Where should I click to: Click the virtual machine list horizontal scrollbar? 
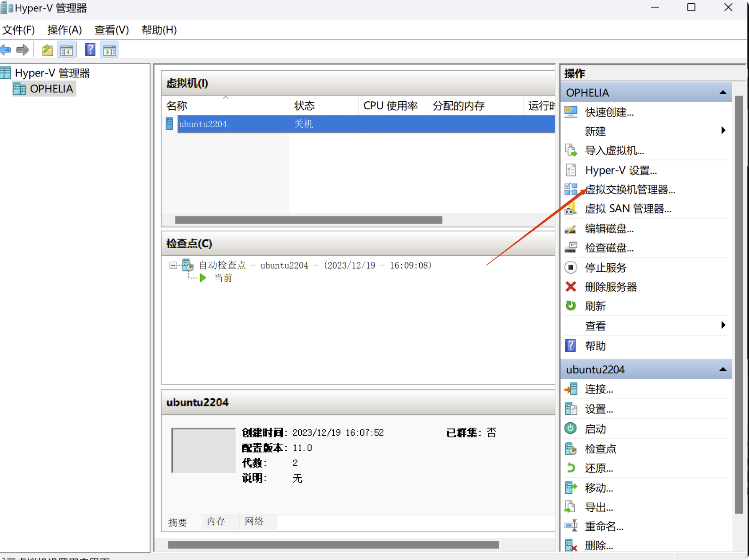pos(308,220)
